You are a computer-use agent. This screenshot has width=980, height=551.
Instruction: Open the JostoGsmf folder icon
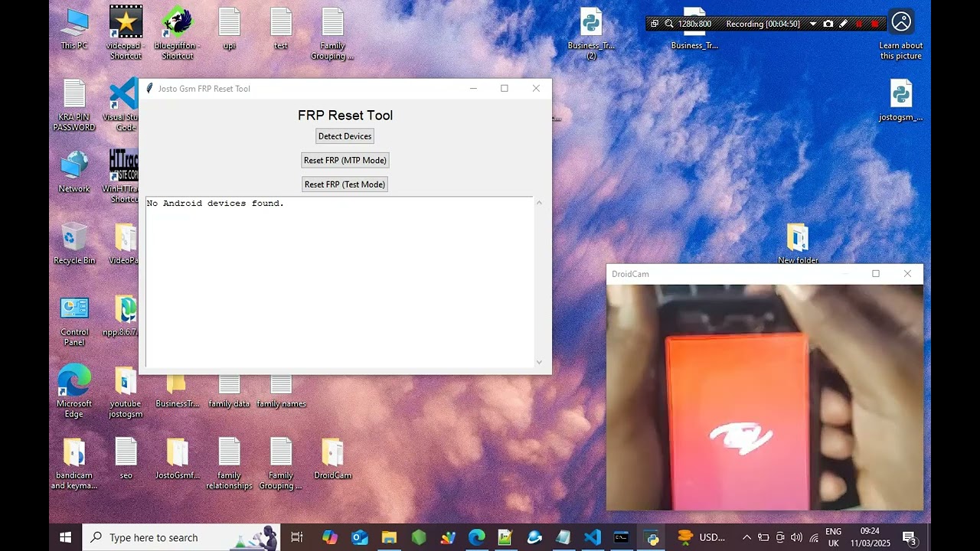pos(177,458)
